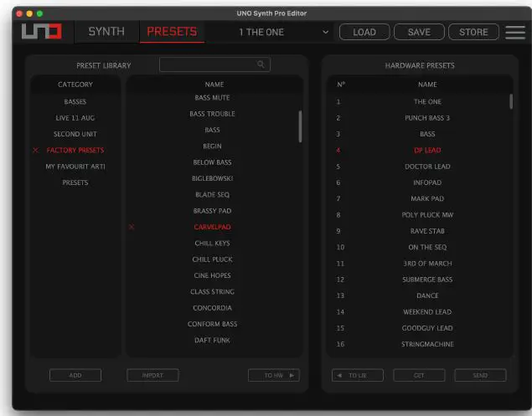
Task: Focus the preset library search field
Action: [214, 64]
